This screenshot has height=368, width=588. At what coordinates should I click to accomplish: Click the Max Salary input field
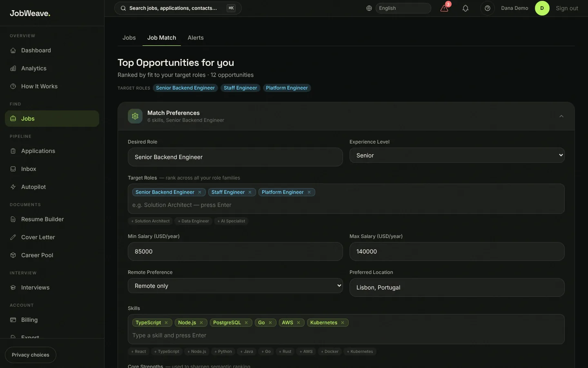coord(457,251)
